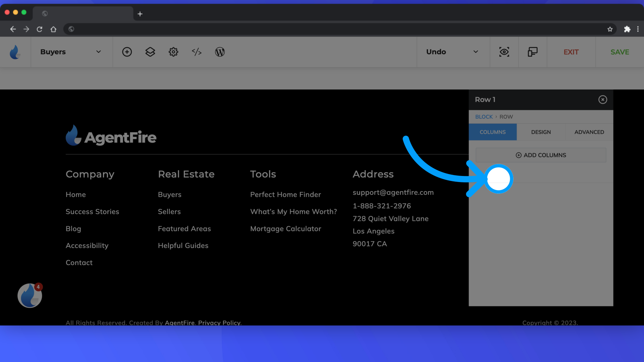Click the EXIT button
This screenshot has height=362, width=644.
point(571,52)
